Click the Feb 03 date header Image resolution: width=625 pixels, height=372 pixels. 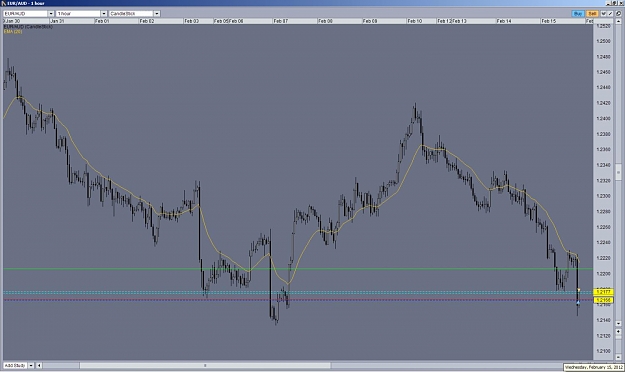[x=191, y=21]
